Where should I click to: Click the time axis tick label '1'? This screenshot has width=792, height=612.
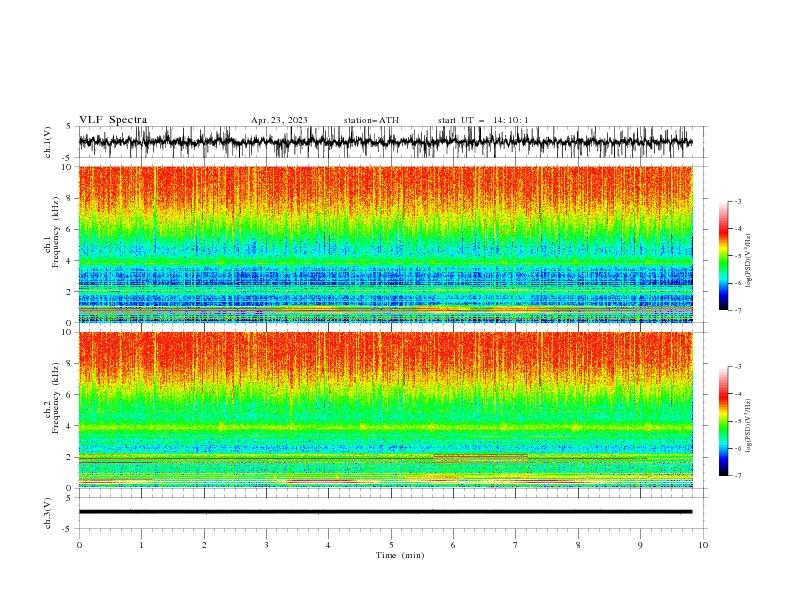coord(141,545)
